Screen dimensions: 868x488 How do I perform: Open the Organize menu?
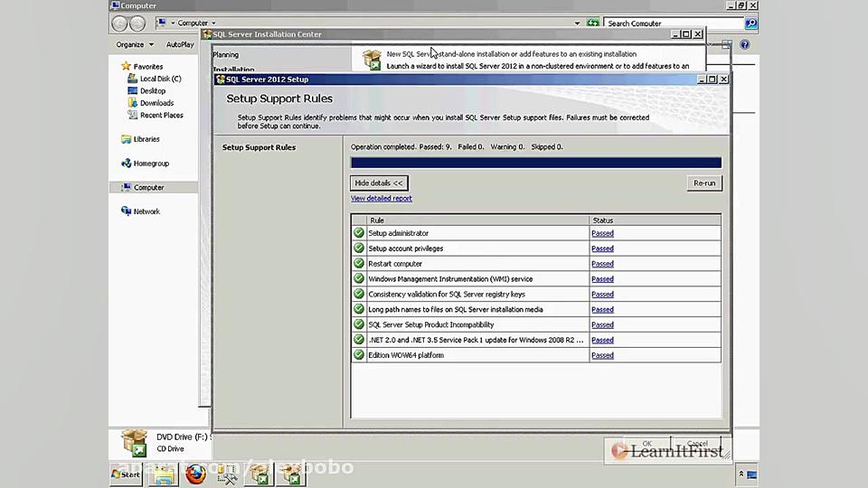coord(135,45)
